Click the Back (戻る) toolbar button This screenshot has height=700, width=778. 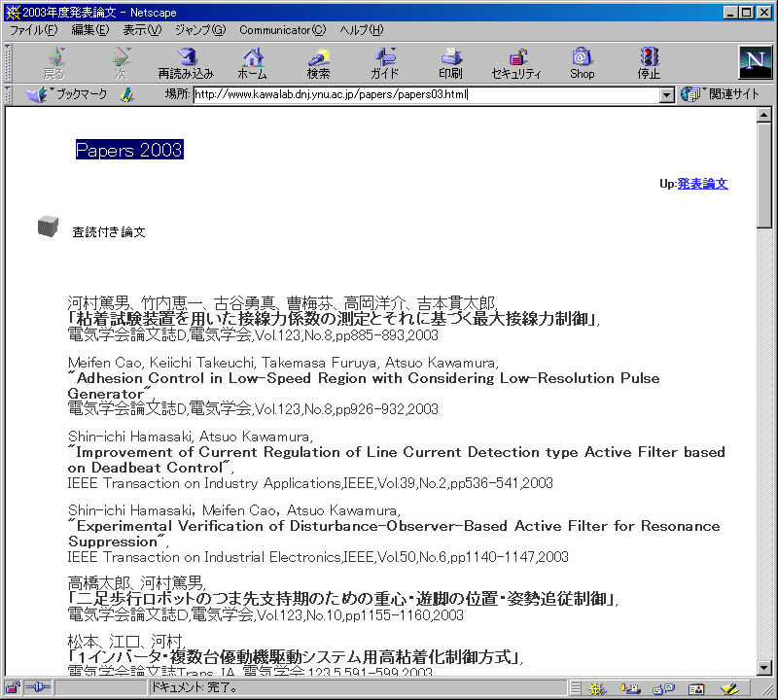coord(54,63)
